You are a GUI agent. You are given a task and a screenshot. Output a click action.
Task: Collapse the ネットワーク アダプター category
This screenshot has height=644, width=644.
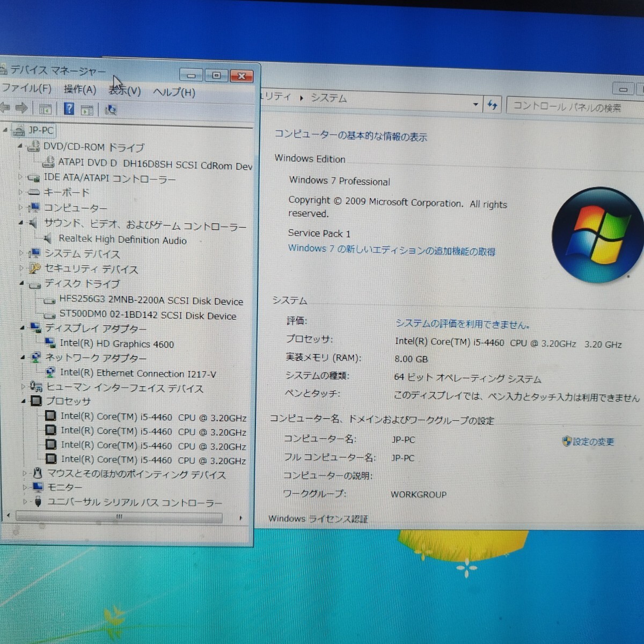(x=23, y=356)
